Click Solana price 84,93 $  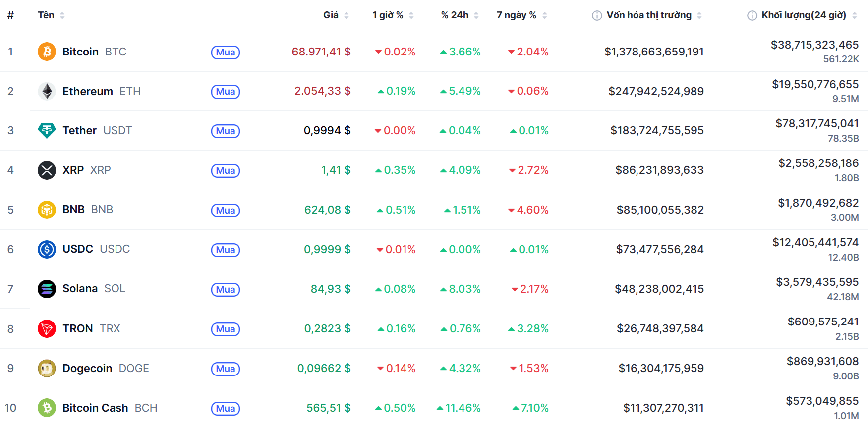[x=331, y=289]
